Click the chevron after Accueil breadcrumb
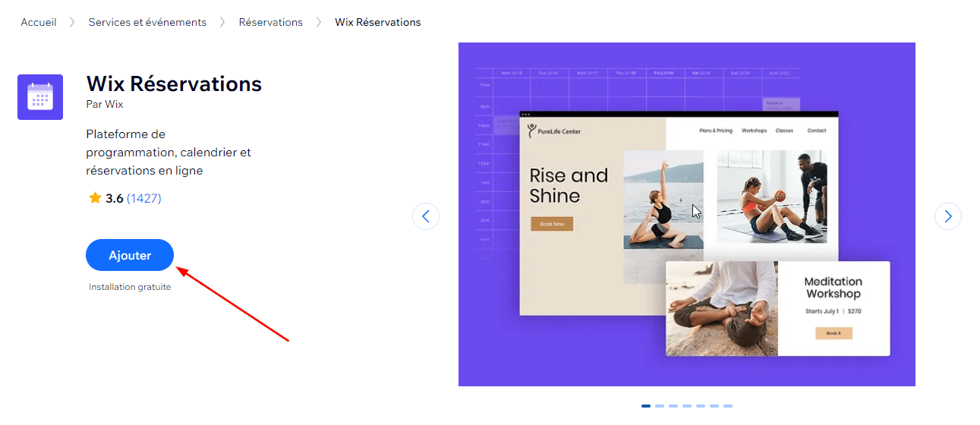 [x=72, y=23]
